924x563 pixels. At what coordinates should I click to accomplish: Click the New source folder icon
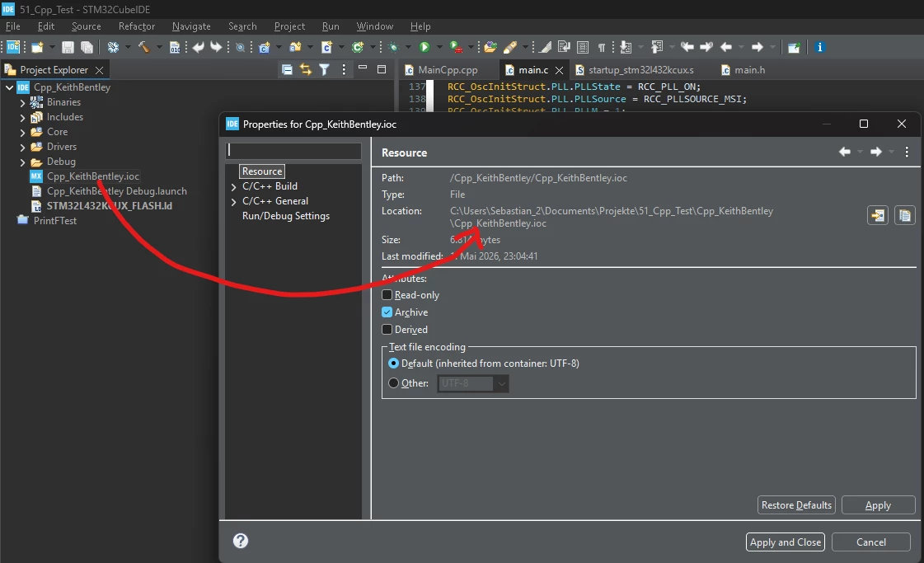296,47
